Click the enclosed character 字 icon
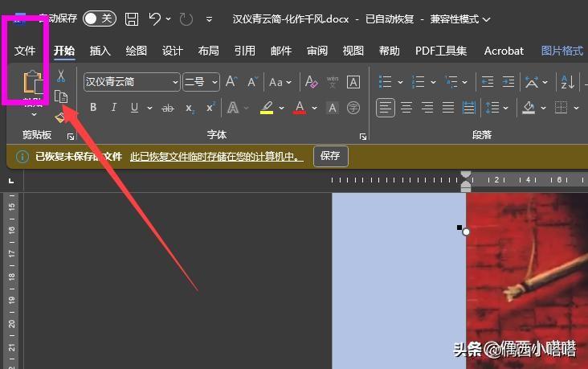 [353, 108]
